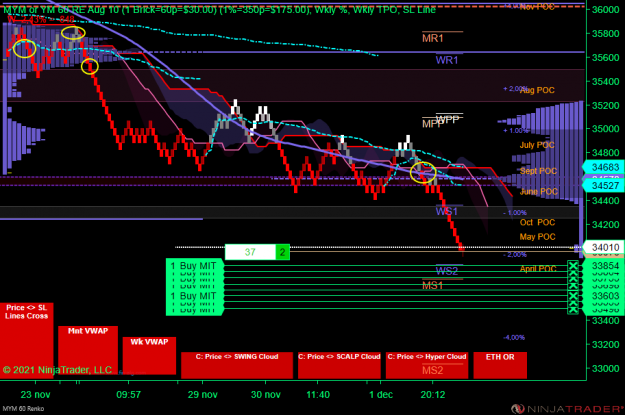Click the Oct POC label
Viewport: 625px width, 415px height.
point(537,222)
